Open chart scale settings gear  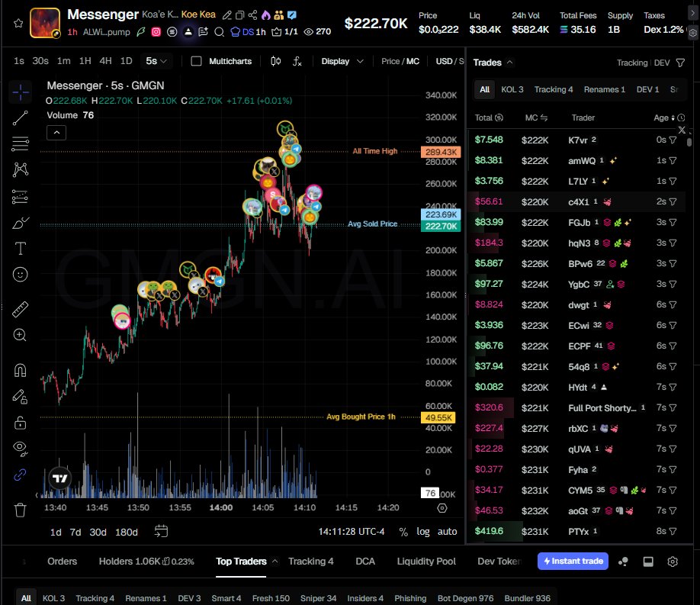tap(442, 508)
